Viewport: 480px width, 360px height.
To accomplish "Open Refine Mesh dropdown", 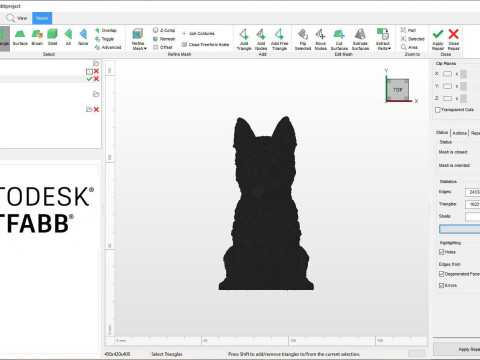I will click(x=138, y=39).
